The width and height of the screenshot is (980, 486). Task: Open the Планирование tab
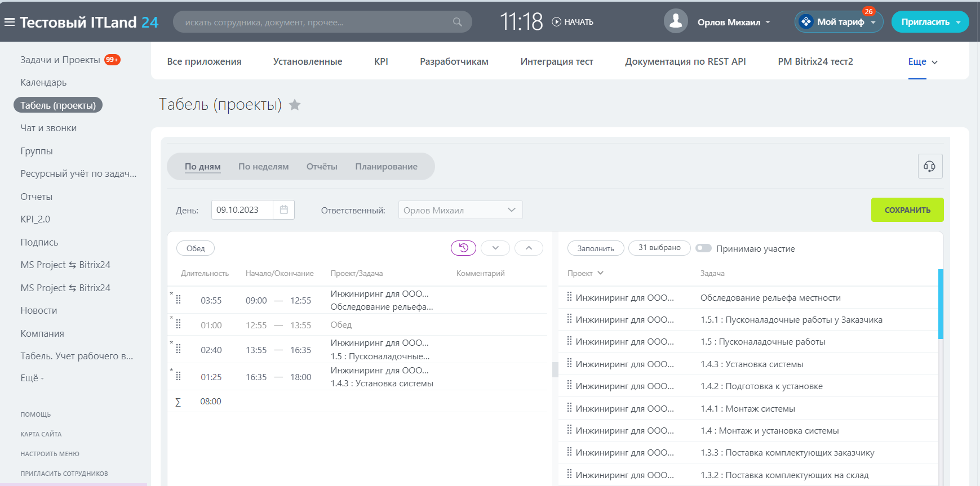tap(386, 167)
